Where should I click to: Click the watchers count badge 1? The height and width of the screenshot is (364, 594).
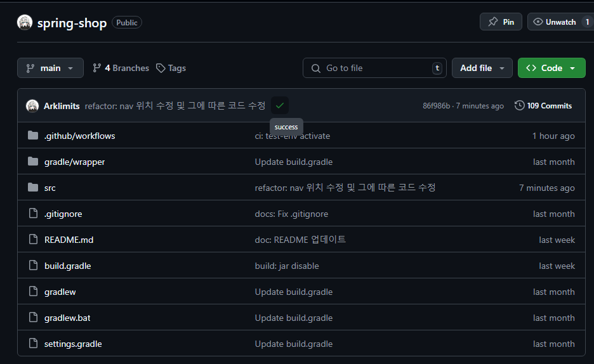coord(588,22)
